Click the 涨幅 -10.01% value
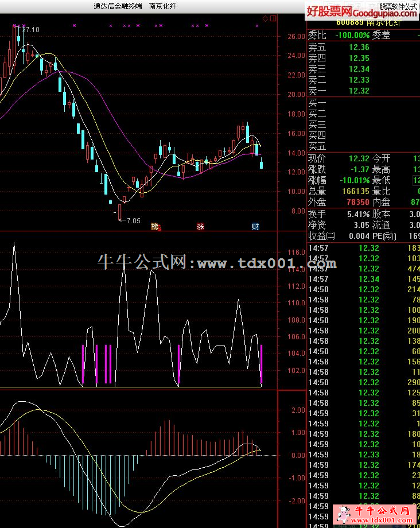 [355, 180]
